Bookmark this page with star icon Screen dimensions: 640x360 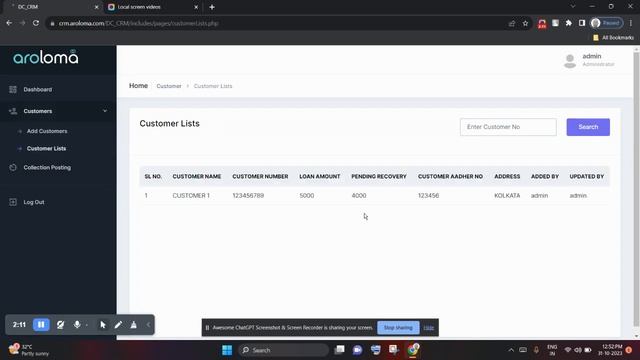(x=525, y=23)
